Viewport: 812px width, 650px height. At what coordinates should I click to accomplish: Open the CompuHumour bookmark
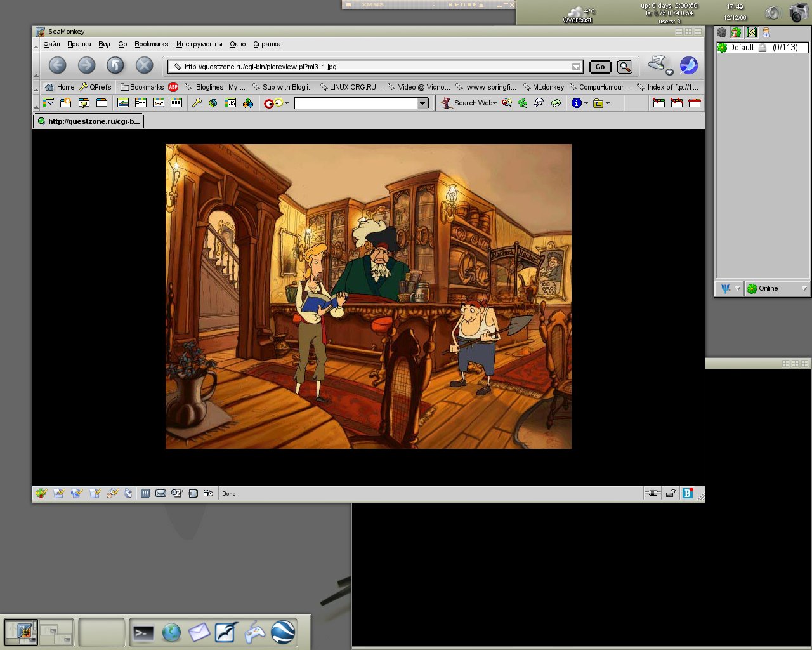click(x=600, y=87)
